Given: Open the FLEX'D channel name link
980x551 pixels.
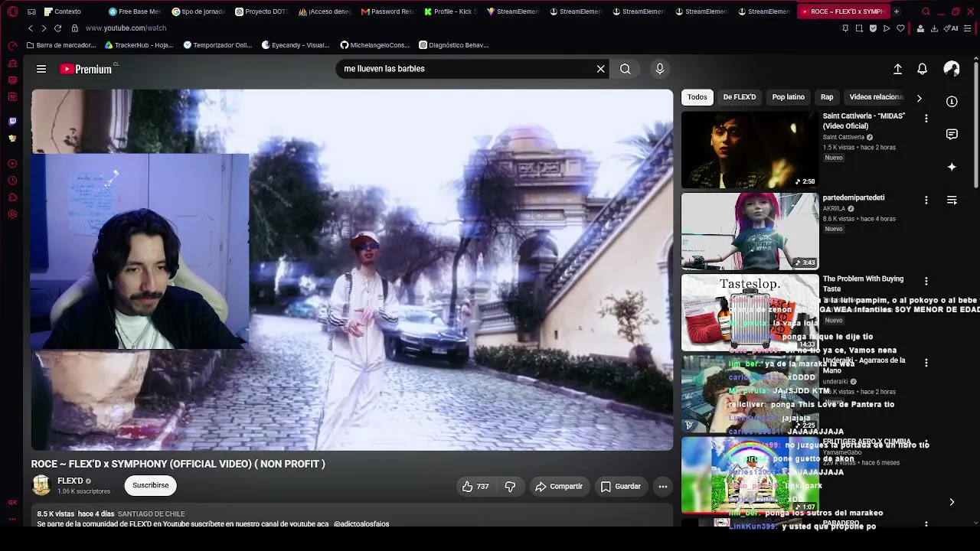Looking at the screenshot, I should [70, 481].
